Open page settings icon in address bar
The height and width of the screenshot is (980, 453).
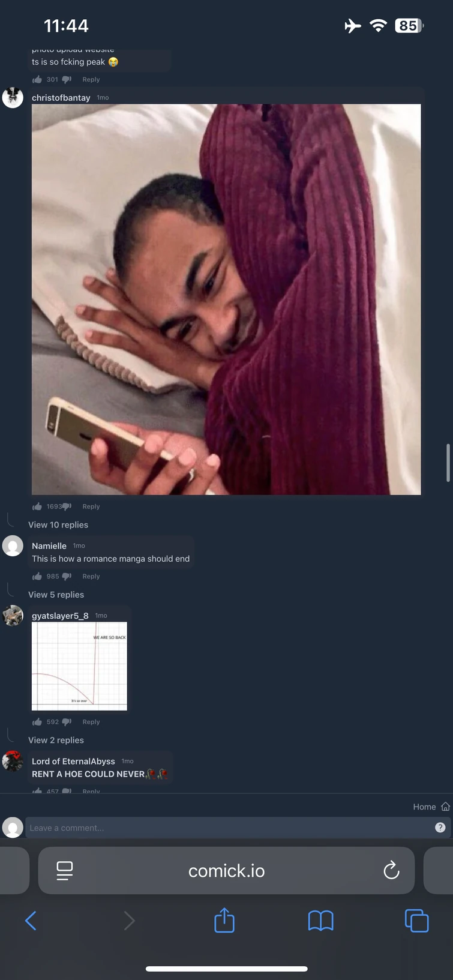point(64,871)
